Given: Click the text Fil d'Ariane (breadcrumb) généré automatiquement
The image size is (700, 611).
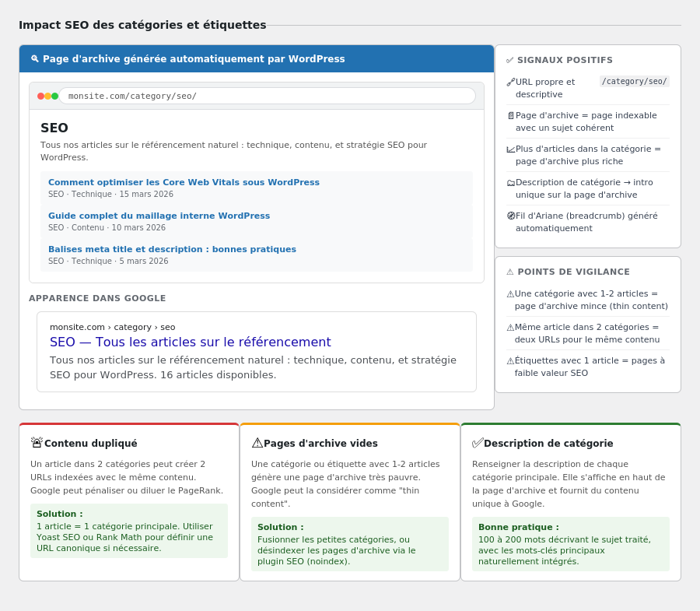Looking at the screenshot, I should [x=586, y=222].
